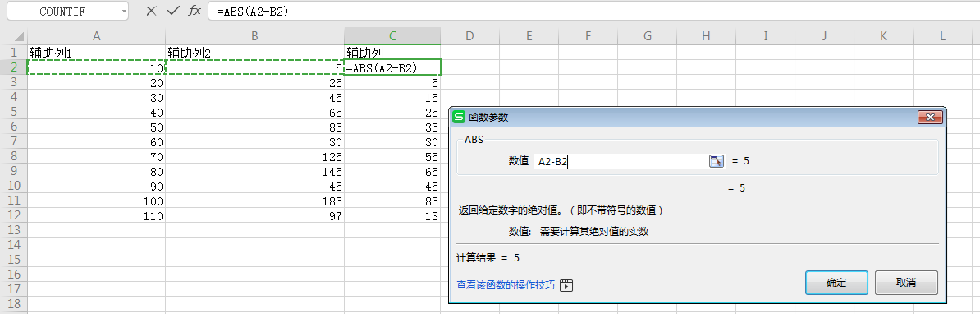Cancel formula entry with the X icon
This screenshot has width=980, height=314.
[x=151, y=11]
